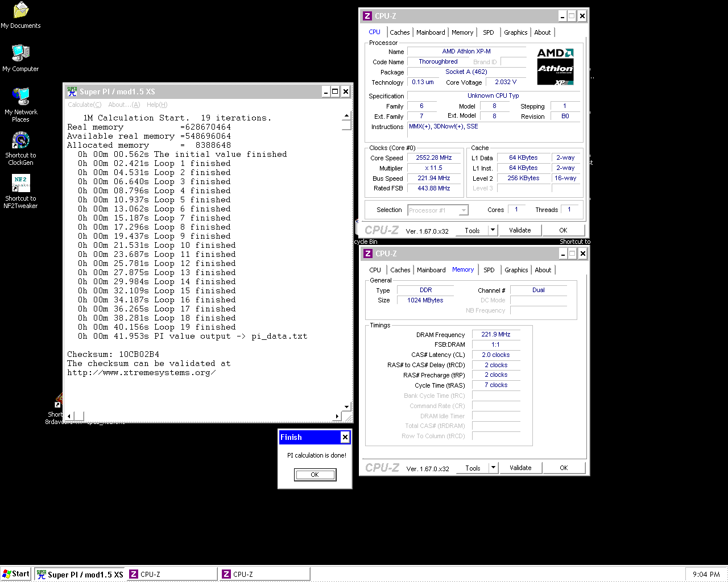Click OK in upper CPU-Z window

(x=563, y=230)
